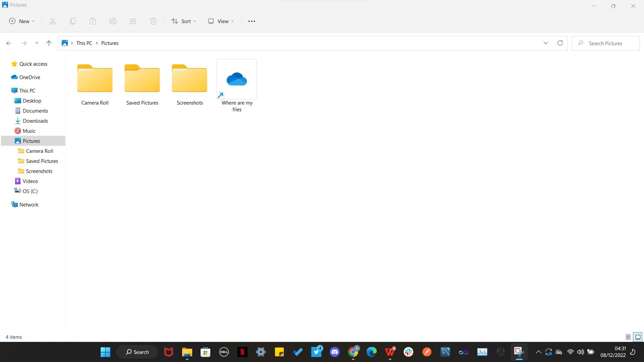Switch to large thumbnails view toggle
Viewport: 644px width, 362px height.
pyautogui.click(x=638, y=337)
